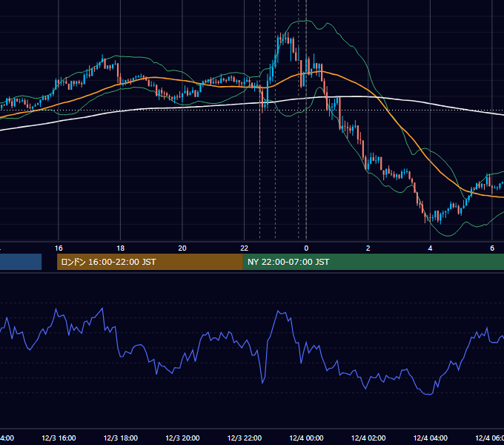
Task: Click hour label 2 on upper axis
Action: (x=368, y=248)
